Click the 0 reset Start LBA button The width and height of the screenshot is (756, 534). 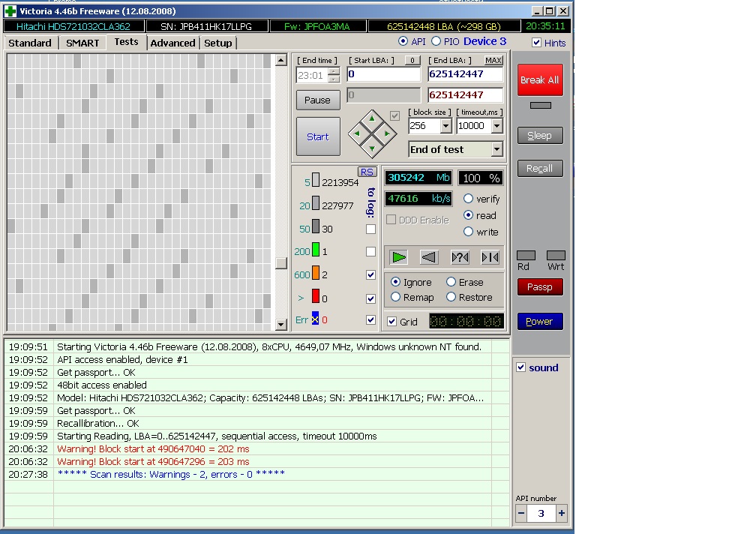pyautogui.click(x=412, y=60)
